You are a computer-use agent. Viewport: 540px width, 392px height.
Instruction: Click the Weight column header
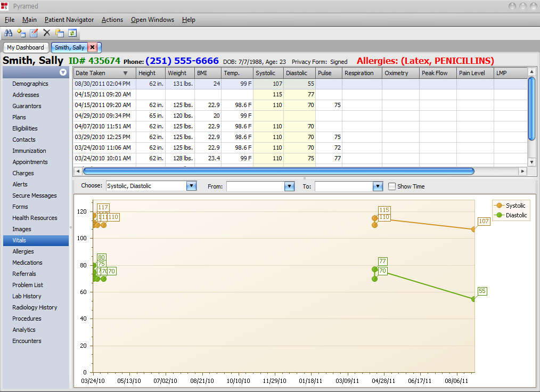pyautogui.click(x=180, y=73)
